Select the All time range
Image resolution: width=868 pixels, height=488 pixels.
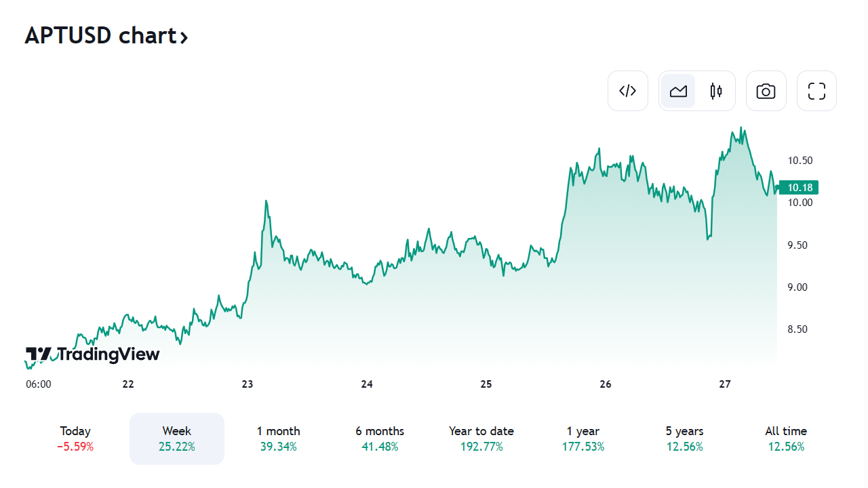pyautogui.click(x=786, y=439)
